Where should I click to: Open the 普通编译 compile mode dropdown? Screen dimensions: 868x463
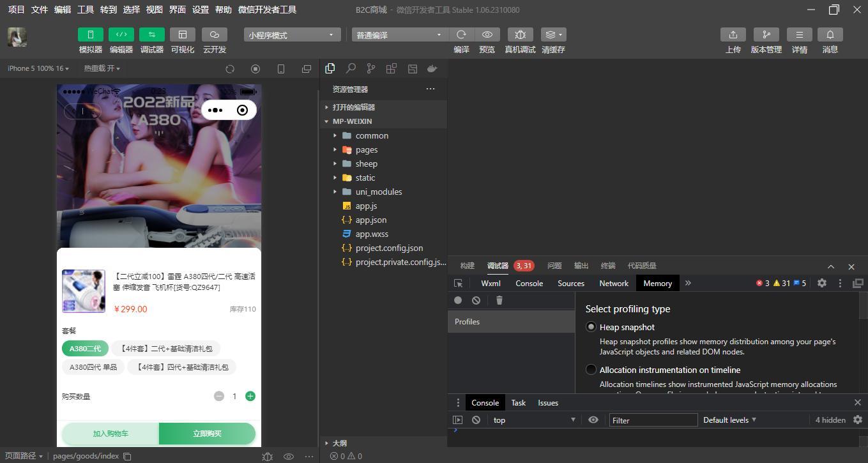tap(400, 35)
